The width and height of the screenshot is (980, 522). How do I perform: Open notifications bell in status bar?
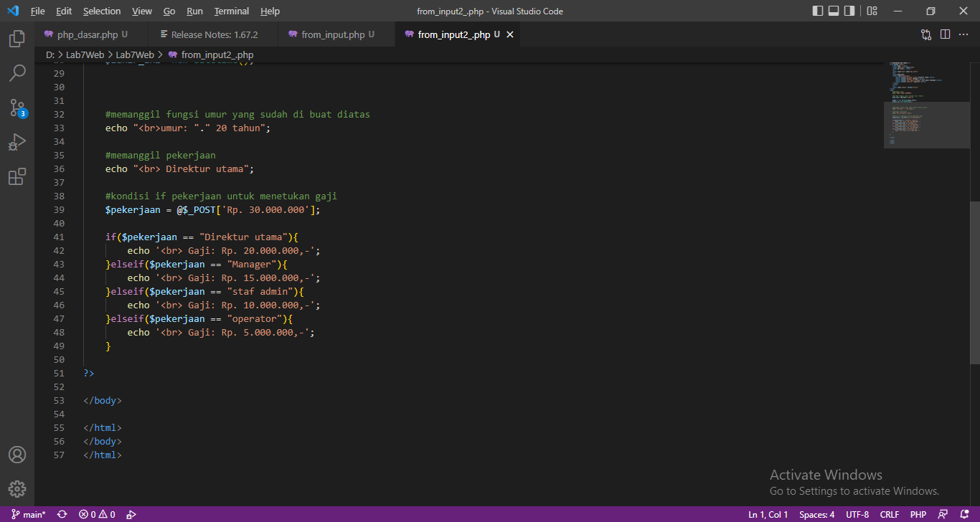pyautogui.click(x=963, y=514)
